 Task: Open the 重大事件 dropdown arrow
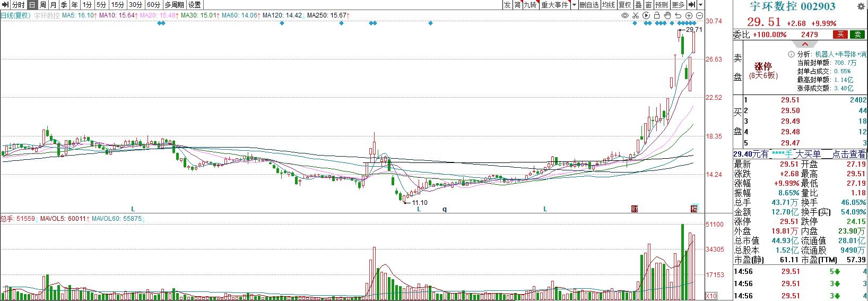(x=574, y=5)
